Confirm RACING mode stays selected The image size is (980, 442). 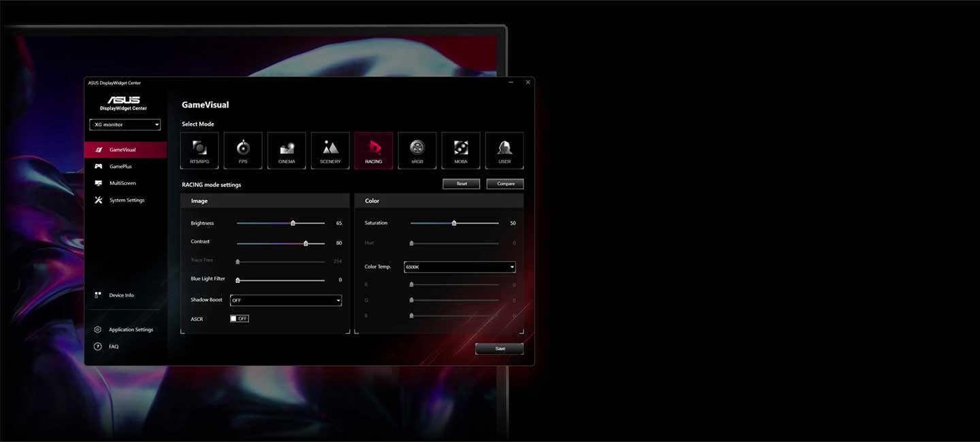373,150
